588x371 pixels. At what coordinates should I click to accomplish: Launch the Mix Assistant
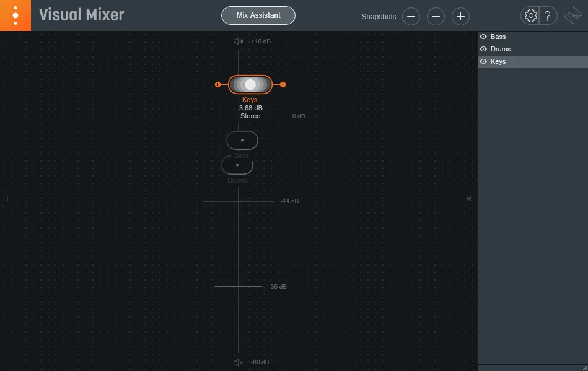(x=258, y=15)
